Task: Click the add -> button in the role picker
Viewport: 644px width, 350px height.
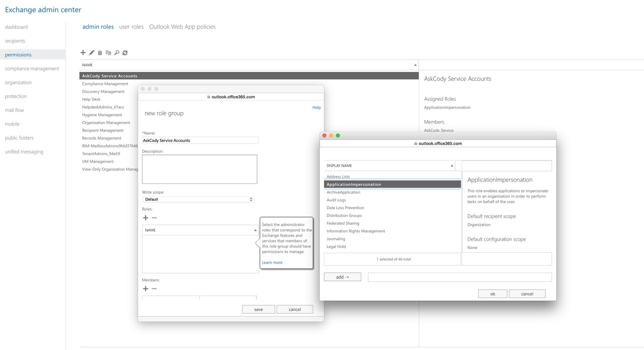Action: coord(342,276)
